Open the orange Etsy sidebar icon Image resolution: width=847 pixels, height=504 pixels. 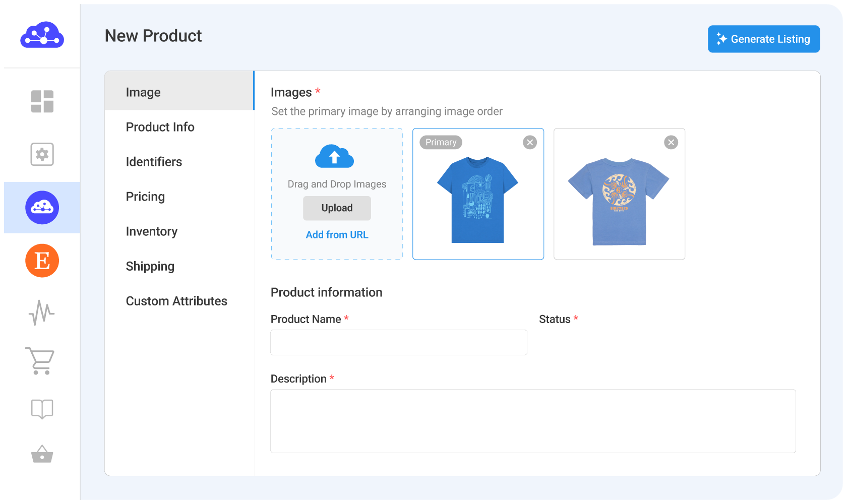42,261
